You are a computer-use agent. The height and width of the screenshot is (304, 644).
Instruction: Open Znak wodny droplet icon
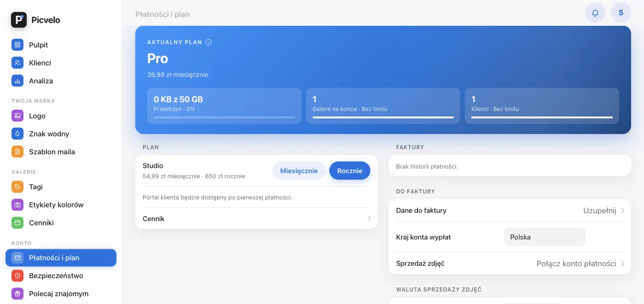[x=17, y=134]
